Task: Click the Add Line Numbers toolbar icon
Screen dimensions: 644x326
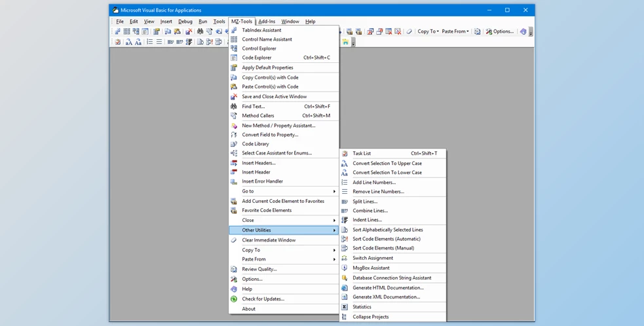Action: [x=149, y=41]
